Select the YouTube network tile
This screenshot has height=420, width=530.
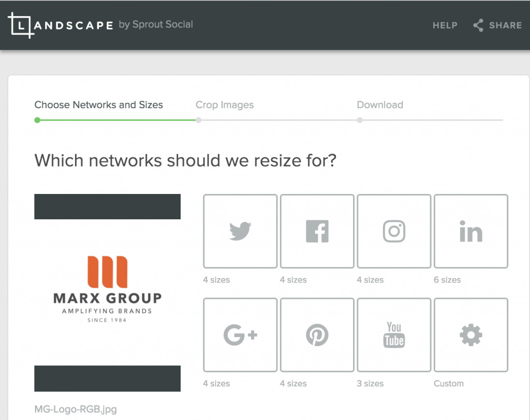click(x=394, y=335)
